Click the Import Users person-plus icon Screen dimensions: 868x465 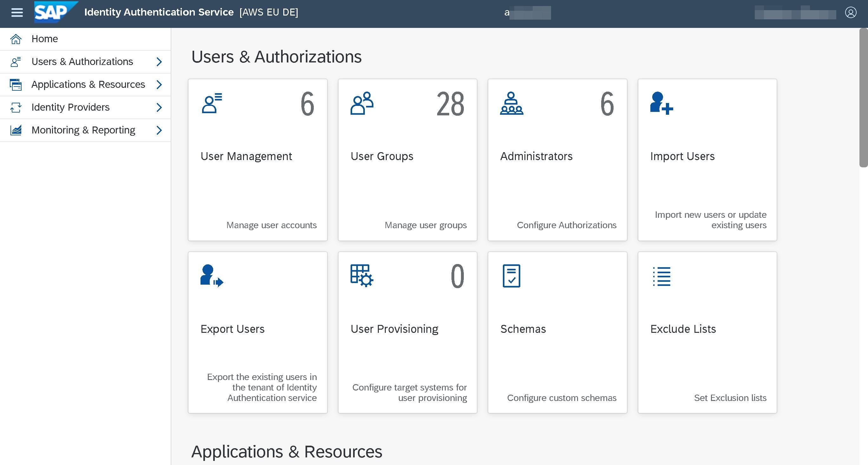pos(661,103)
